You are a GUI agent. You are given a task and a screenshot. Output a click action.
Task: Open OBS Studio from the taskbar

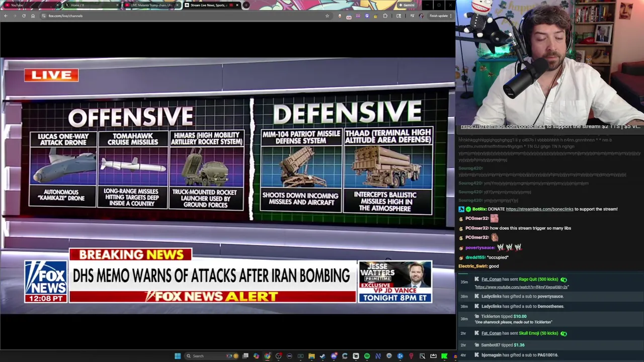click(x=278, y=356)
